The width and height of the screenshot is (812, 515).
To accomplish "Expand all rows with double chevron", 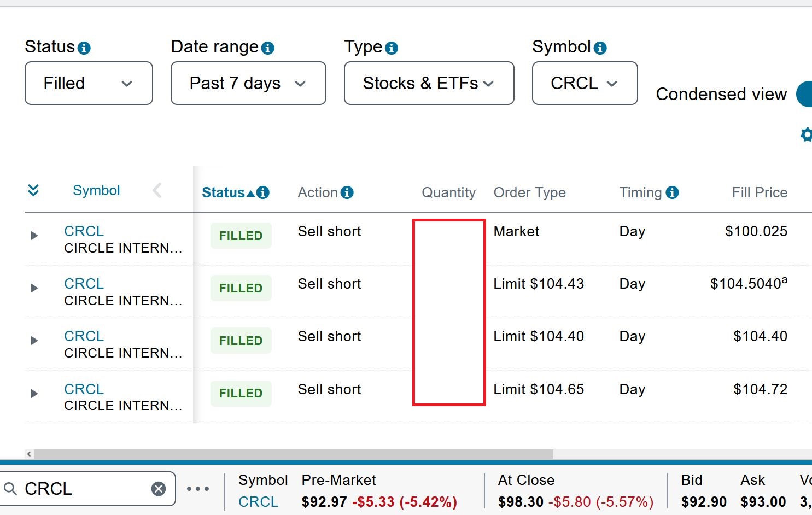I will pos(33,190).
